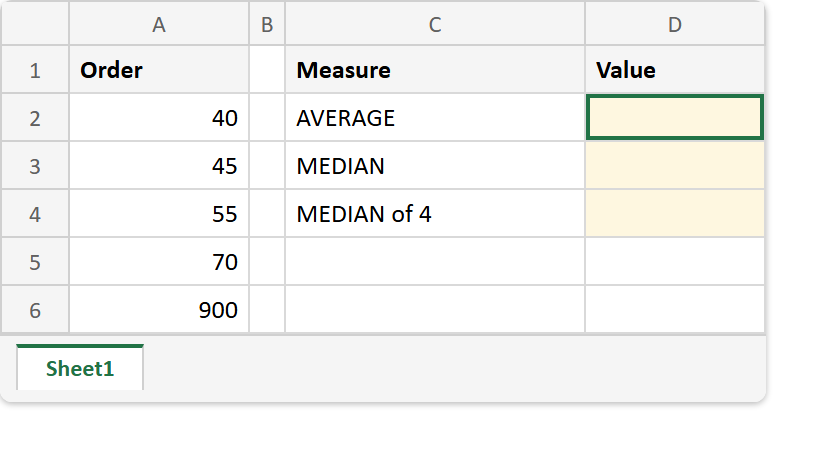This screenshot has height=450, width=814.
Task: Select empty cell D6
Action: [674, 309]
